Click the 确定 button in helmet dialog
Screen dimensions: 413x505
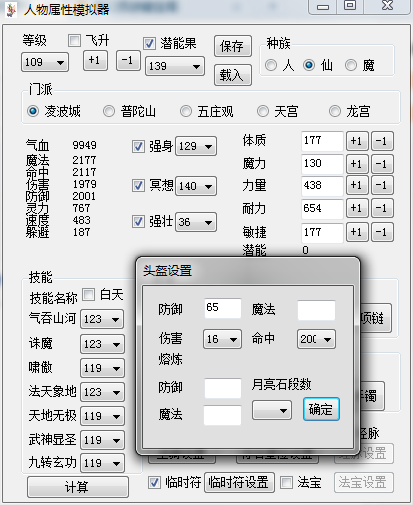pos(321,409)
